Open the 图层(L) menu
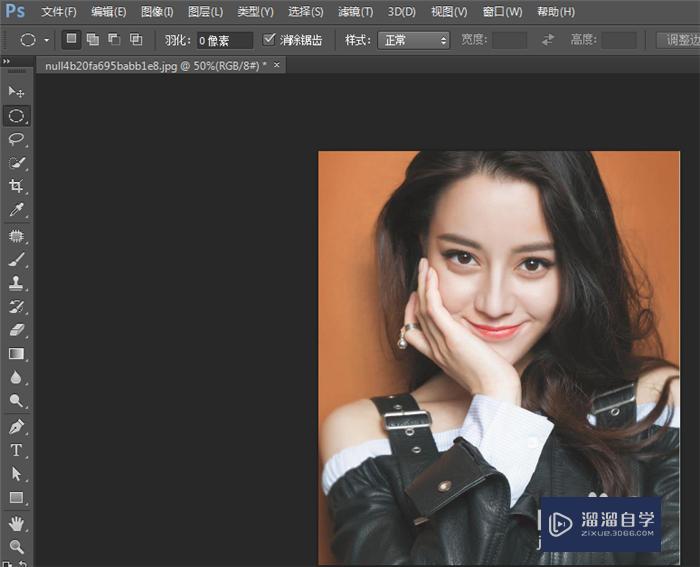This screenshot has height=567, width=700. [205, 12]
